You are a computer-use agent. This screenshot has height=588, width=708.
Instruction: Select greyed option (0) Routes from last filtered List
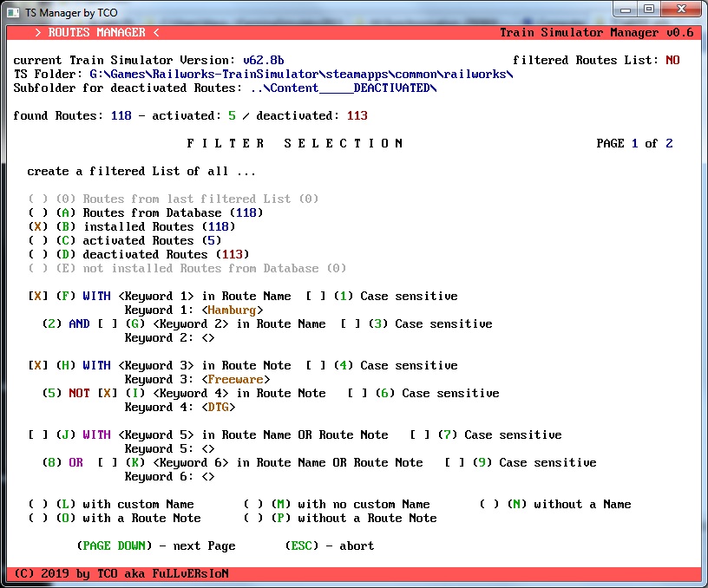click(x=38, y=199)
